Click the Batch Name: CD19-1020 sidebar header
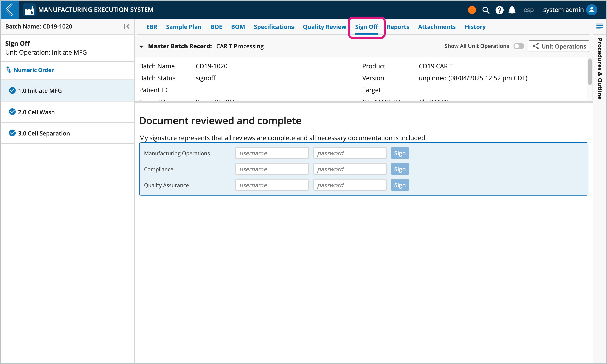 pos(39,26)
